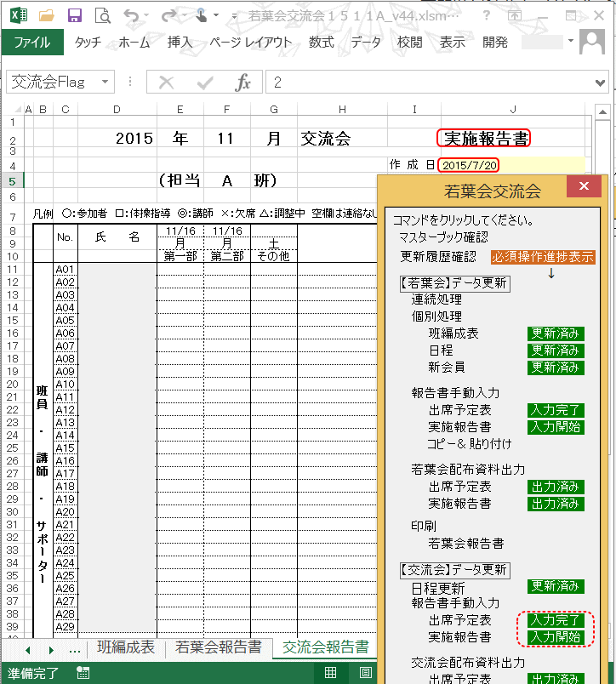Image resolution: width=616 pixels, height=684 pixels.
Task: Open touch mode dropdown arrow
Action: tap(216, 15)
